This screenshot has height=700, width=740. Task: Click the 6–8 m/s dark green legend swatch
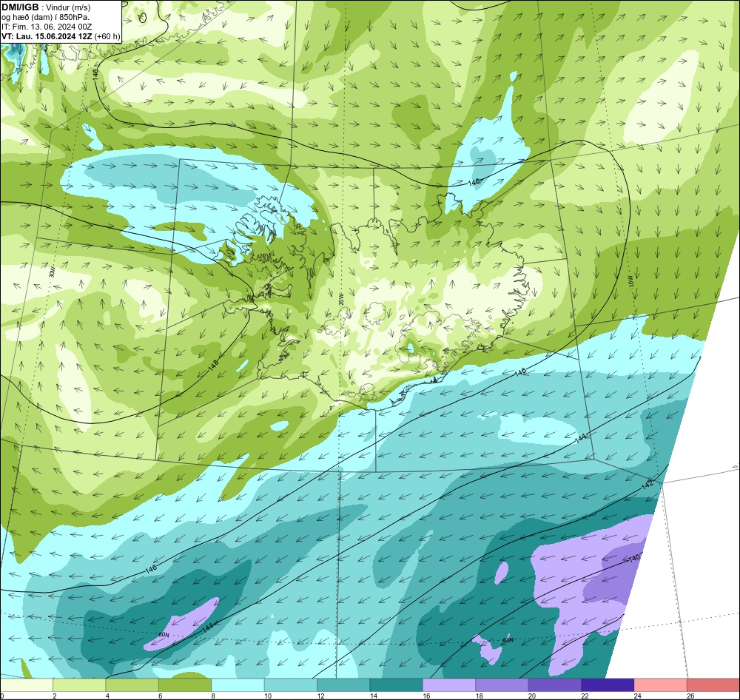185,685
